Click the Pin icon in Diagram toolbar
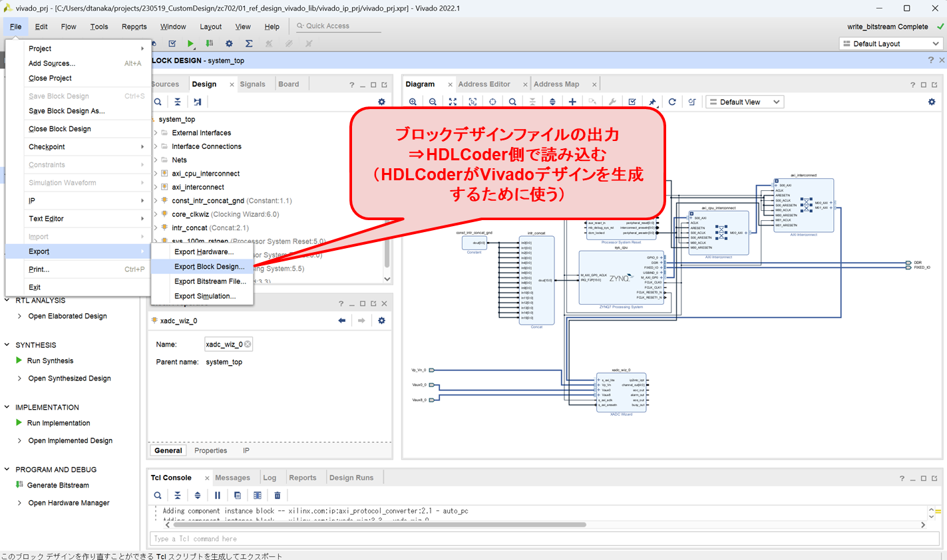Screen dimensions: 947x560 click(652, 102)
